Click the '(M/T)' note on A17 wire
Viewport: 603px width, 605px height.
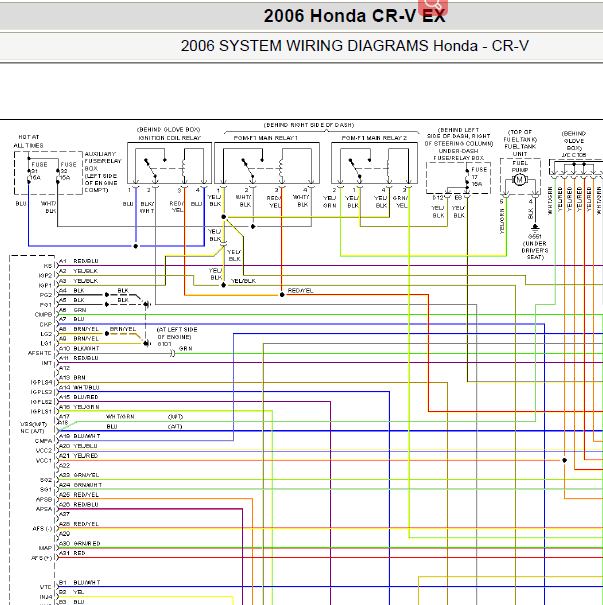coord(175,417)
